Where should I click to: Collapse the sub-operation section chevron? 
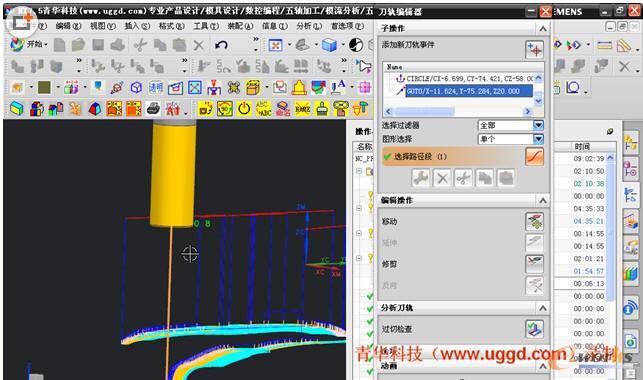tap(543, 28)
